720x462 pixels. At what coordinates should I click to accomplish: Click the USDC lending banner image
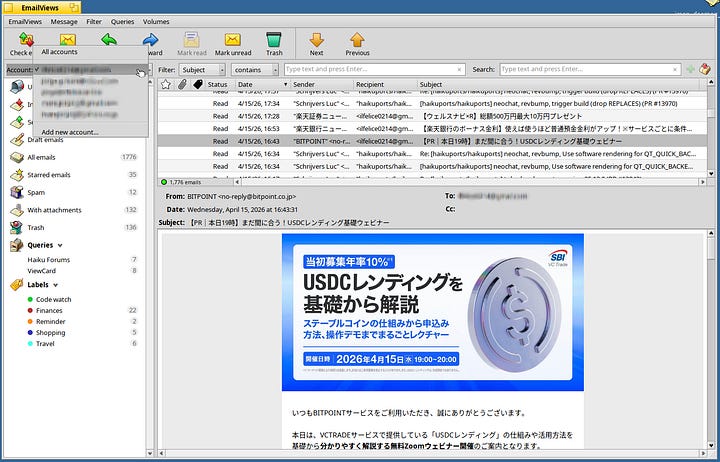(433, 312)
